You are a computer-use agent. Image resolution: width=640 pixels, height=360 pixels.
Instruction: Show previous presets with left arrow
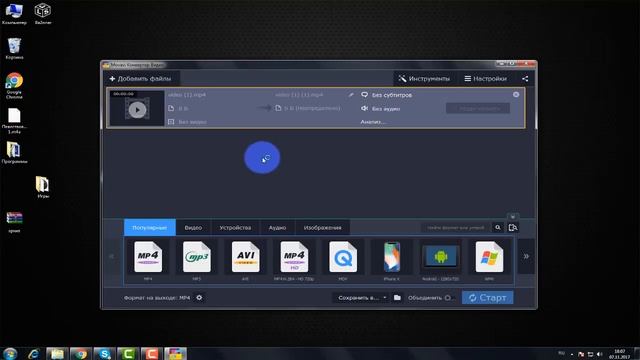111,256
